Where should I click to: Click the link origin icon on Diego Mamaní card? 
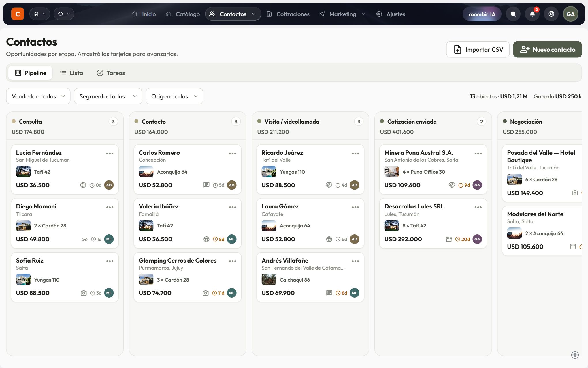[x=84, y=239]
